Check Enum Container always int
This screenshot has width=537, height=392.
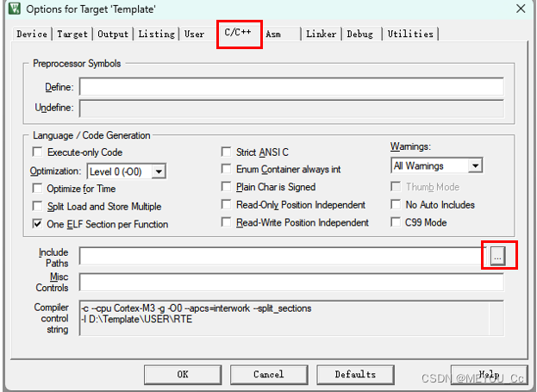(226, 169)
